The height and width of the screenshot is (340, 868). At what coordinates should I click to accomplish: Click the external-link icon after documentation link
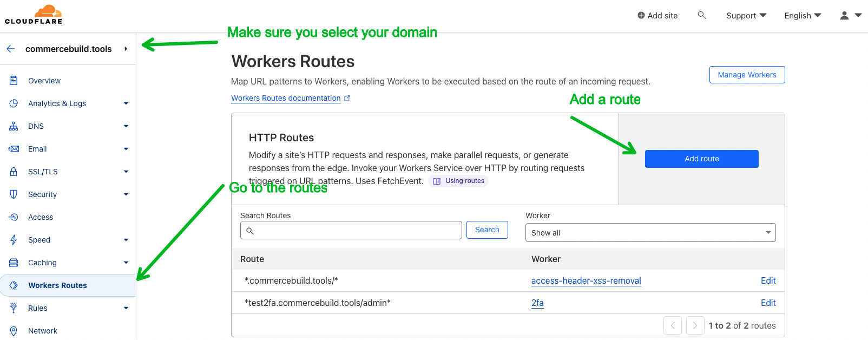(347, 98)
